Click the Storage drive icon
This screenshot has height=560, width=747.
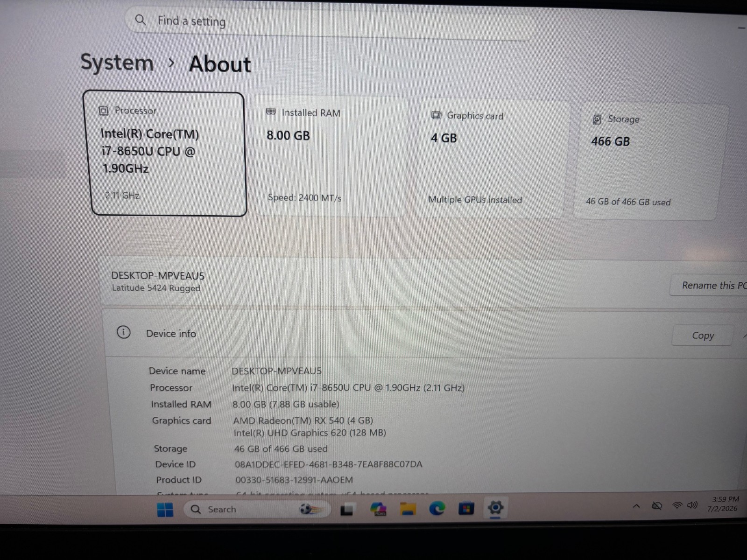point(597,119)
